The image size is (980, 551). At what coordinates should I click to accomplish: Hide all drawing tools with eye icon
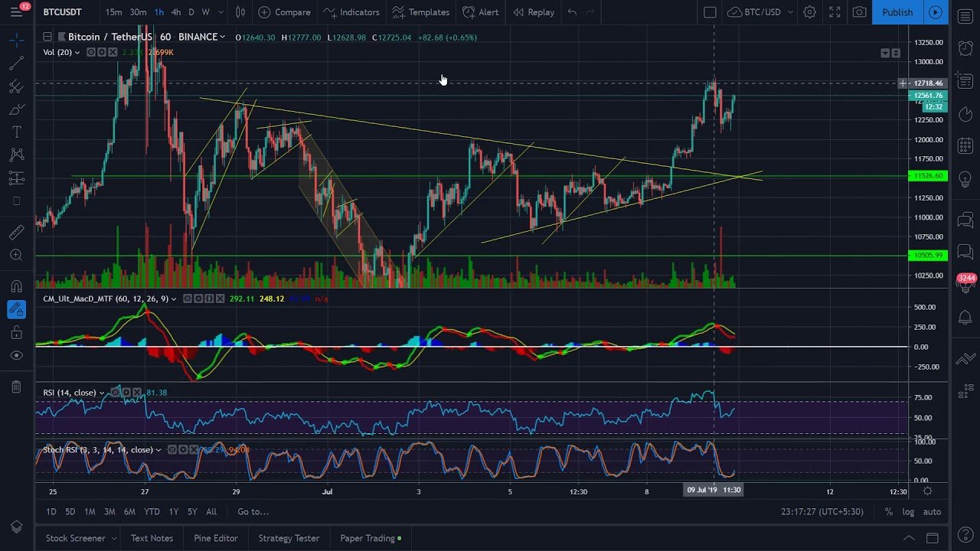(16, 356)
